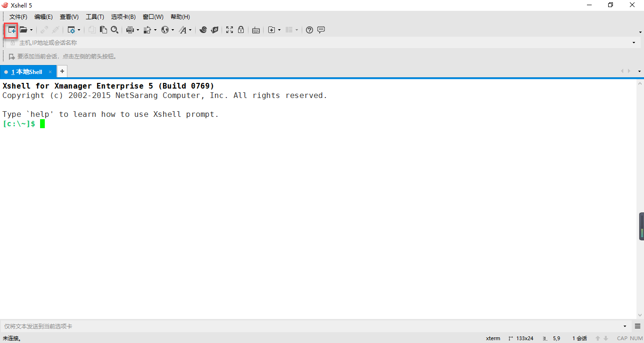The height and width of the screenshot is (343, 644).
Task: Click the session Properties gear icon
Action: (x=71, y=30)
